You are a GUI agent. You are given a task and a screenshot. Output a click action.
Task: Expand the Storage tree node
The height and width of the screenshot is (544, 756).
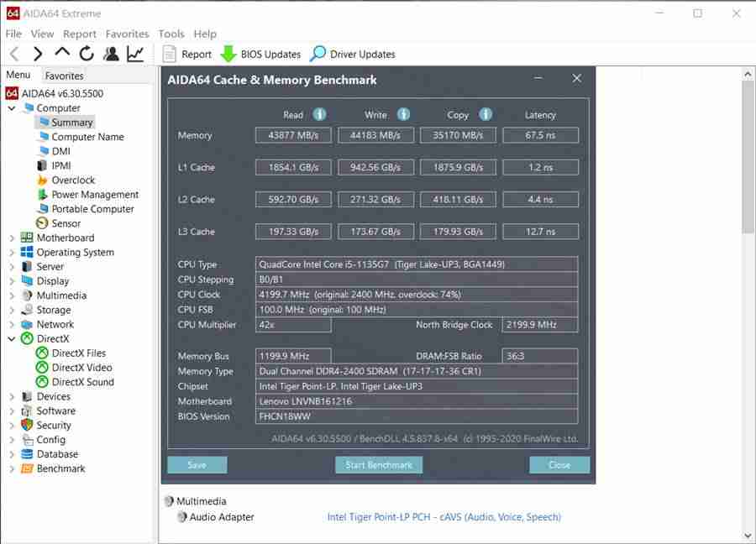point(12,311)
